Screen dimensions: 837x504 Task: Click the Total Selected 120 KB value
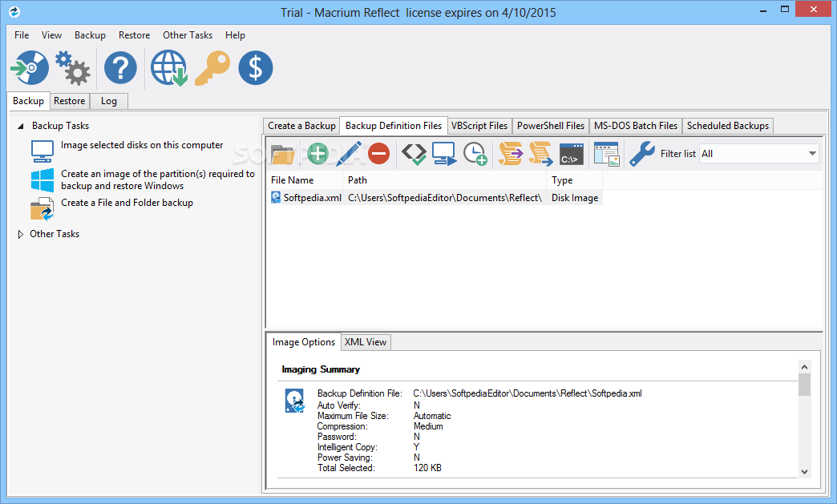pos(427,468)
